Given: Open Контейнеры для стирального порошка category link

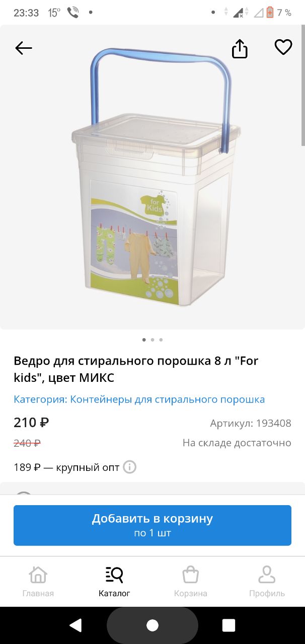Looking at the screenshot, I should (168, 399).
